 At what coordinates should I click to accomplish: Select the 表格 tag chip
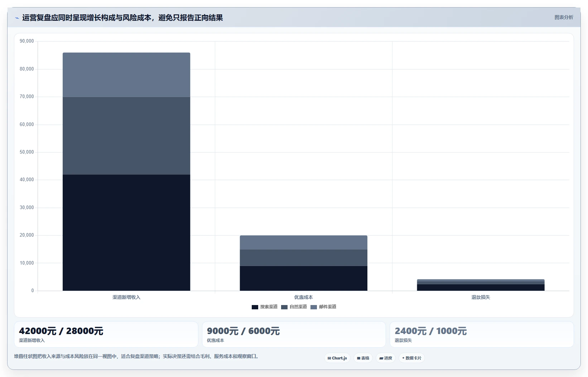pos(363,358)
